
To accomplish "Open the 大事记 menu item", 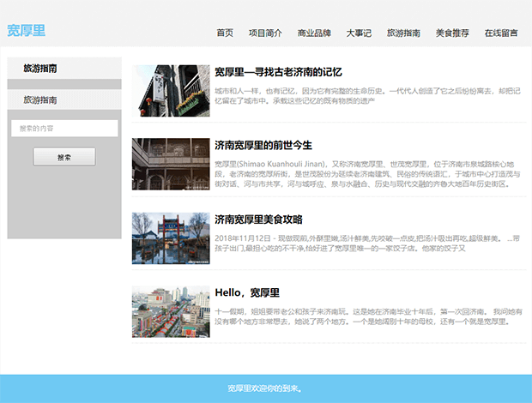I will pos(359,33).
